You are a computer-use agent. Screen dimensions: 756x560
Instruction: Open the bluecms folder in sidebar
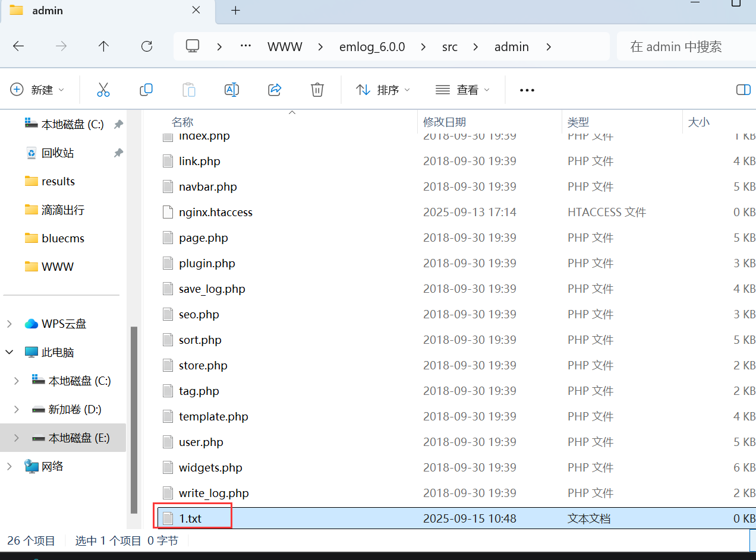click(x=63, y=239)
